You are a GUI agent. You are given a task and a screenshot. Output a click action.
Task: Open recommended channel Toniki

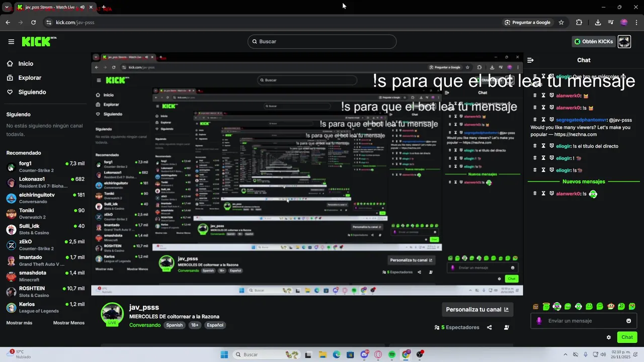45,214
